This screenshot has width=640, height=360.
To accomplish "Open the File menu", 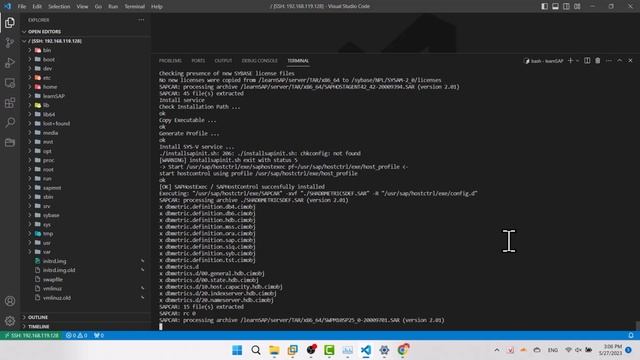I will 22,7.
